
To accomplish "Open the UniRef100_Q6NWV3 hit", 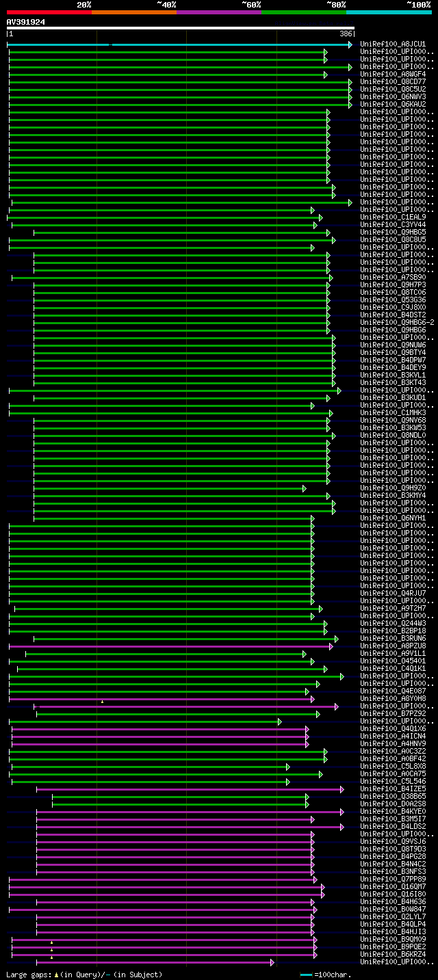I will pyautogui.click(x=394, y=97).
